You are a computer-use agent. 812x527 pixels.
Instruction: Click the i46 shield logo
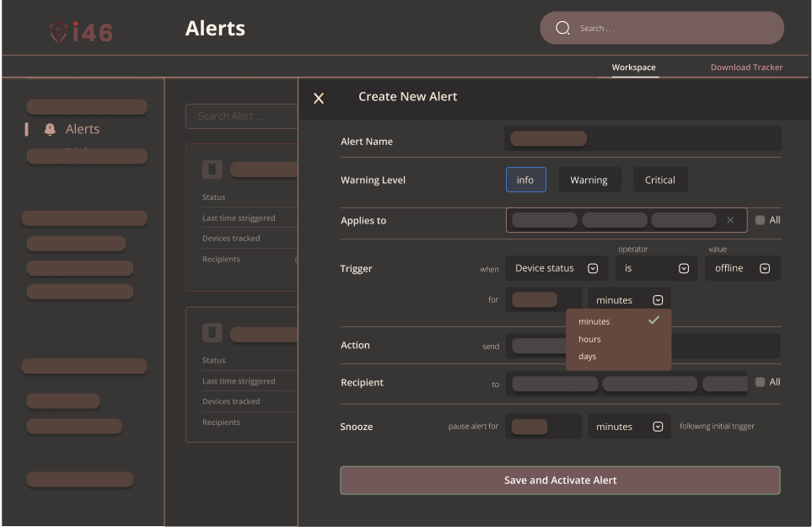[x=81, y=32]
